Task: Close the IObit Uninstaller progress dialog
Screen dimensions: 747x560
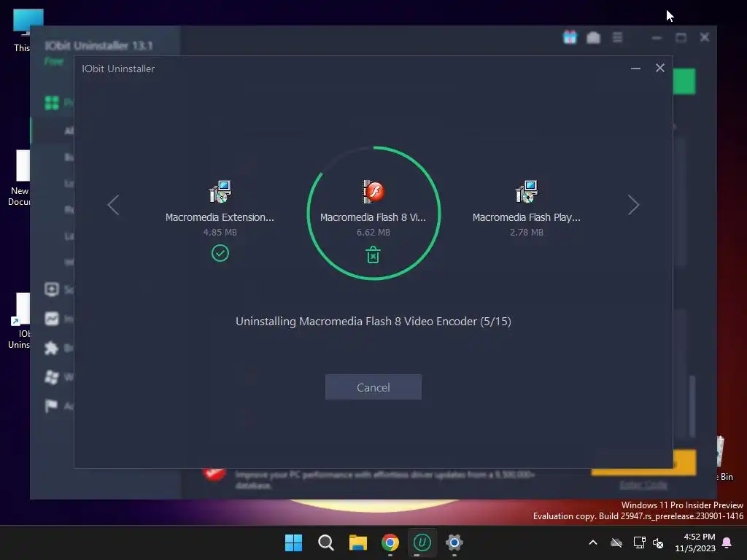Action: point(659,68)
